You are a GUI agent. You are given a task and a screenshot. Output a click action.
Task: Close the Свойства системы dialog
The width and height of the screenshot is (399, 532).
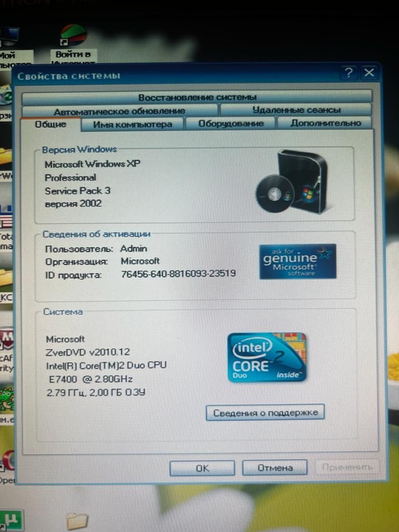pyautogui.click(x=368, y=73)
